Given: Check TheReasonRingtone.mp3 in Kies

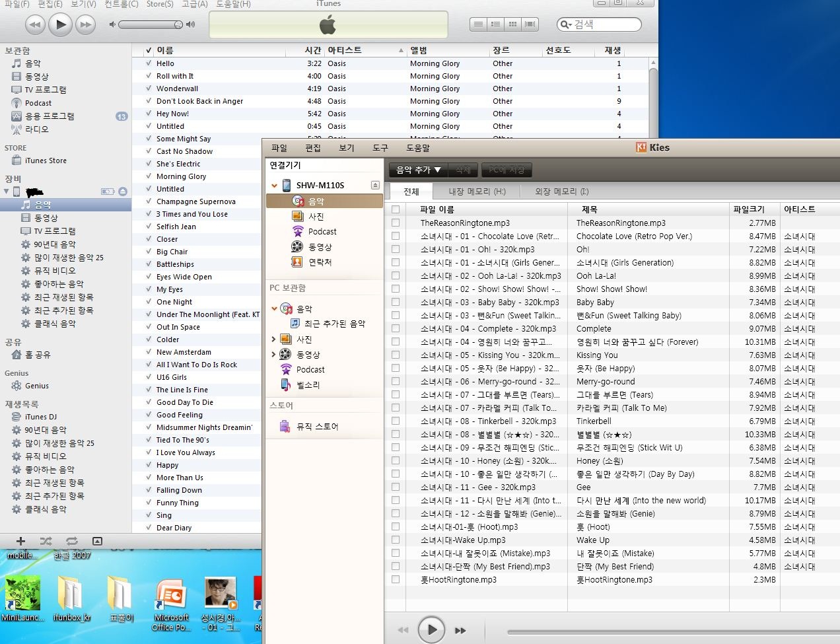Looking at the screenshot, I should click(396, 223).
